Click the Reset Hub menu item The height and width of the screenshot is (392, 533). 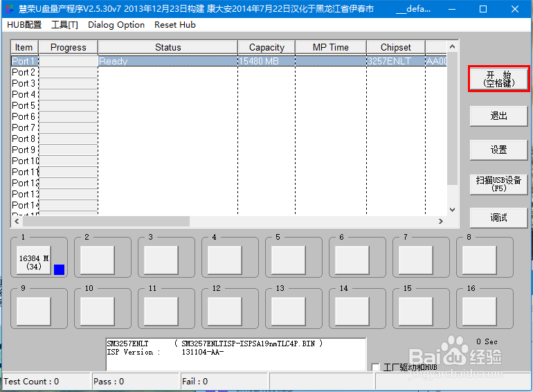tap(175, 25)
